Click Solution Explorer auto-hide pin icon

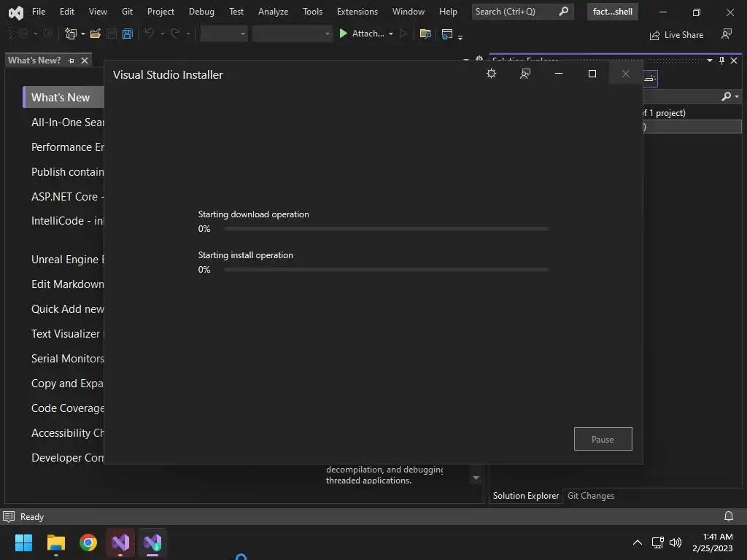721,61
